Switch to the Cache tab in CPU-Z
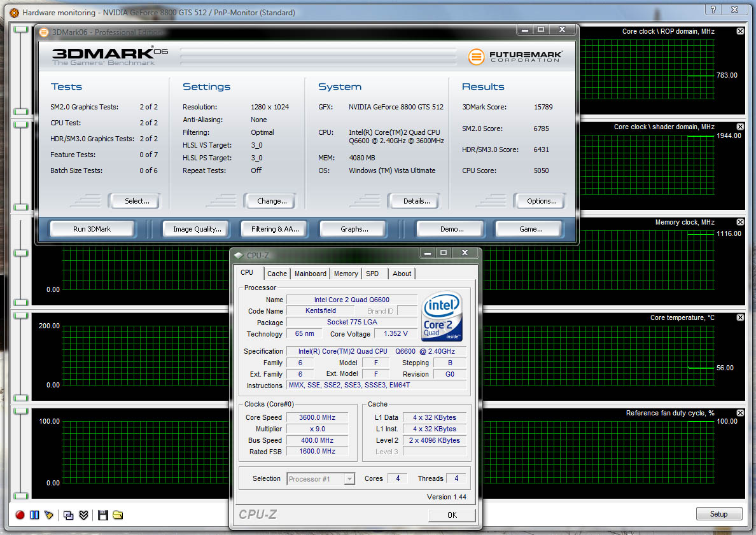 click(x=277, y=274)
